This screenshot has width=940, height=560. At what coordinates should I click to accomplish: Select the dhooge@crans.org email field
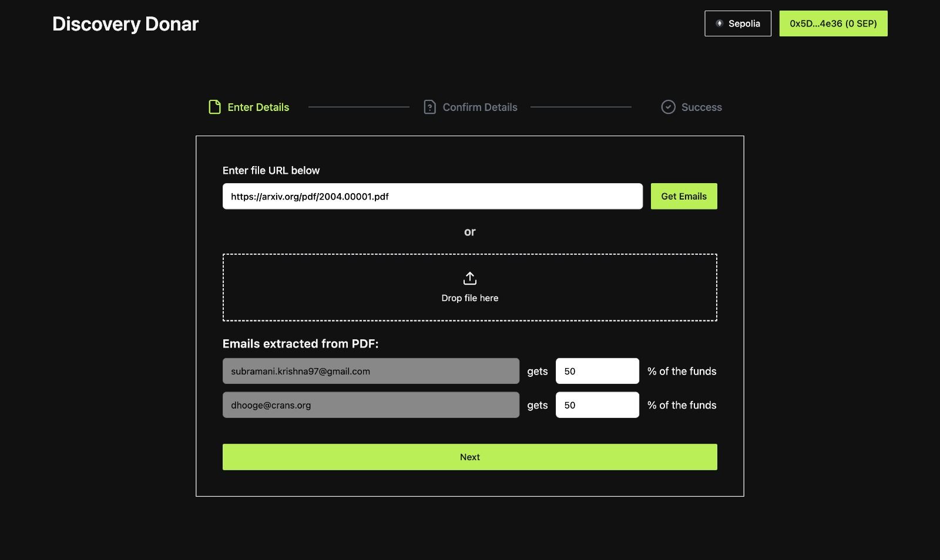click(x=371, y=405)
